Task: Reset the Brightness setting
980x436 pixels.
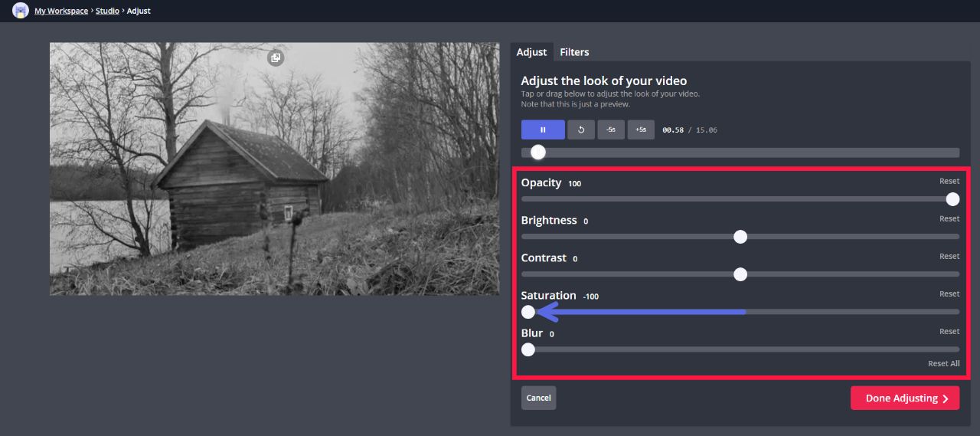Action: pos(949,219)
